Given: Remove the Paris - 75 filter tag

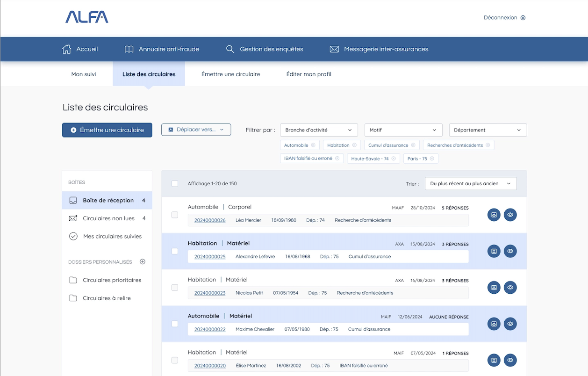Looking at the screenshot, I should pyautogui.click(x=432, y=159).
